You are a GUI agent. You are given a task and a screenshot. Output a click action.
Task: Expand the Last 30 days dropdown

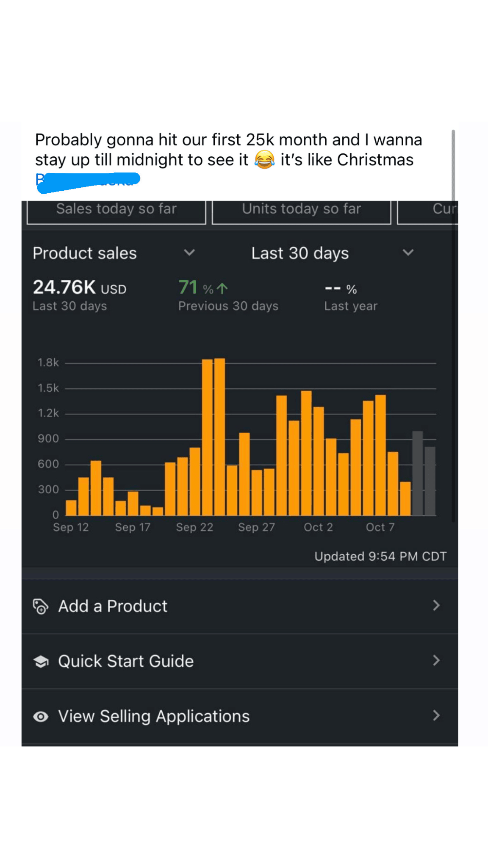pos(408,253)
